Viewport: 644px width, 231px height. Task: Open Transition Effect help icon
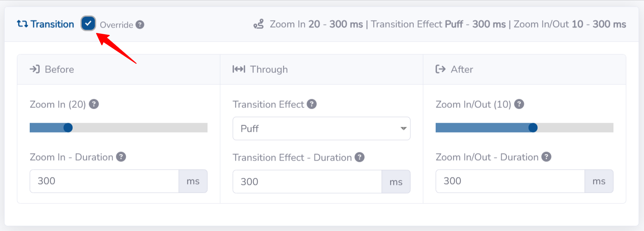tap(312, 104)
